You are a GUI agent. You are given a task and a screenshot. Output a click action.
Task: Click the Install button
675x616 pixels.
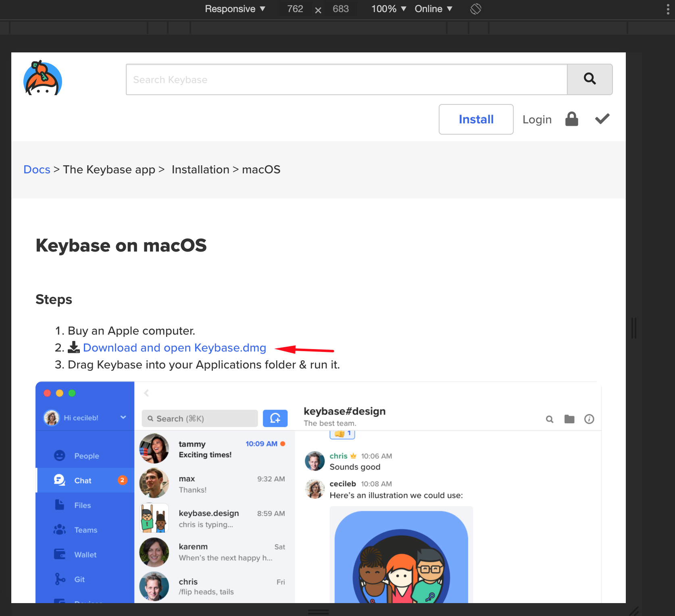tap(476, 119)
